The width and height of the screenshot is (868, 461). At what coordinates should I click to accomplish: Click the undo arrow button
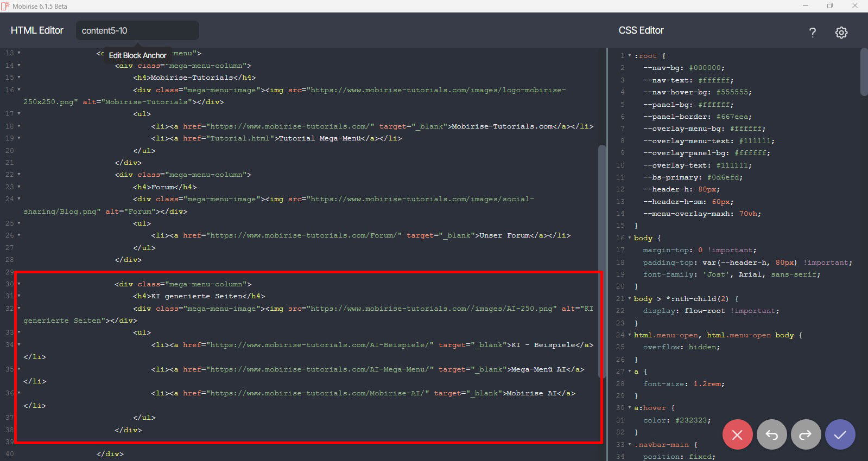tap(771, 434)
